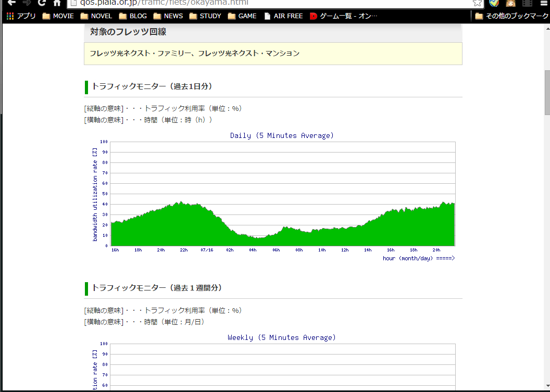Open the checkmark extension icon

(494, 3)
